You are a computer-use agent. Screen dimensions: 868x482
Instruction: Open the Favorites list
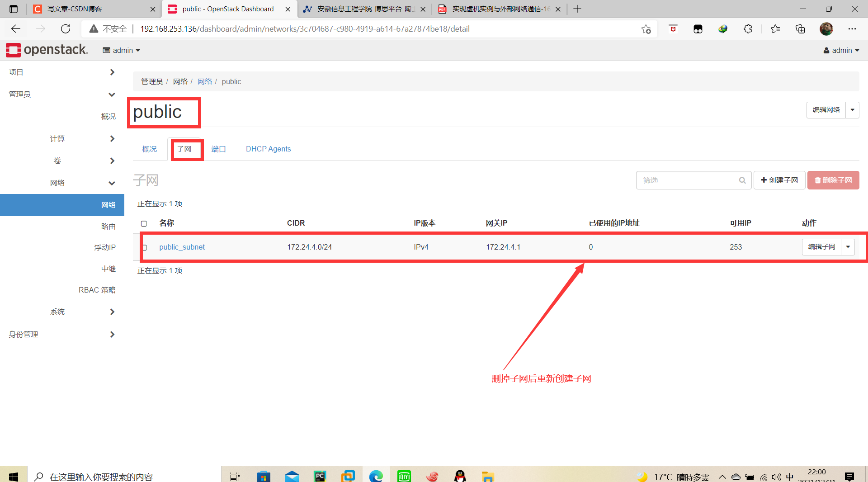coord(775,29)
